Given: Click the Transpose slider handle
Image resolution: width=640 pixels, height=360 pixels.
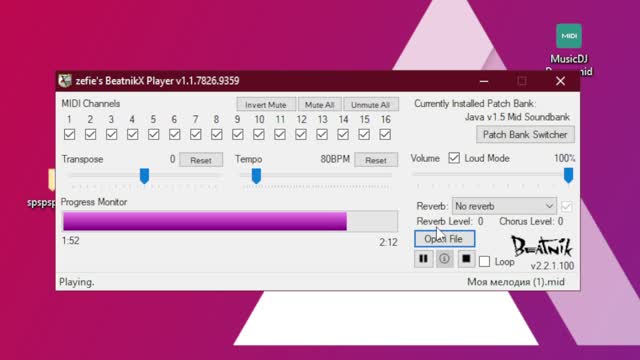Looking at the screenshot, I should tap(144, 176).
